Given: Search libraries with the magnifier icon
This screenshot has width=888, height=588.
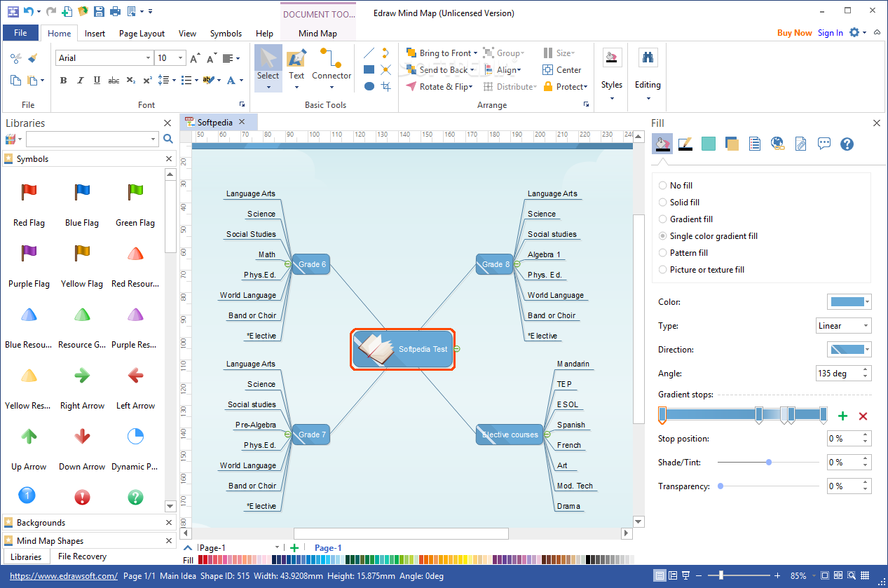Looking at the screenshot, I should [168, 139].
